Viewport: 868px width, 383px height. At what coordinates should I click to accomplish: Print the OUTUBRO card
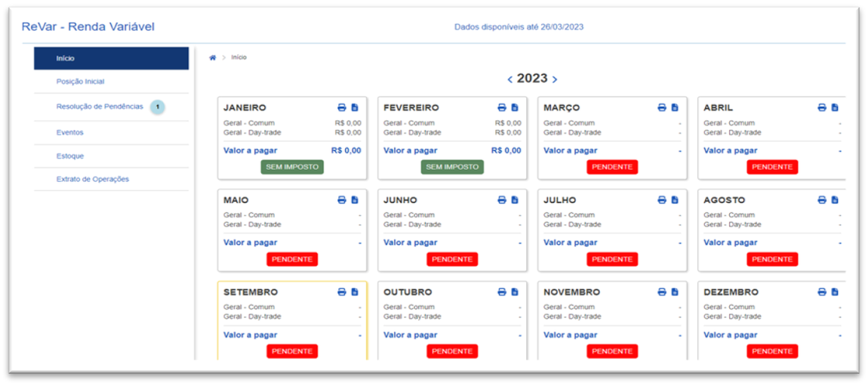coord(501,292)
